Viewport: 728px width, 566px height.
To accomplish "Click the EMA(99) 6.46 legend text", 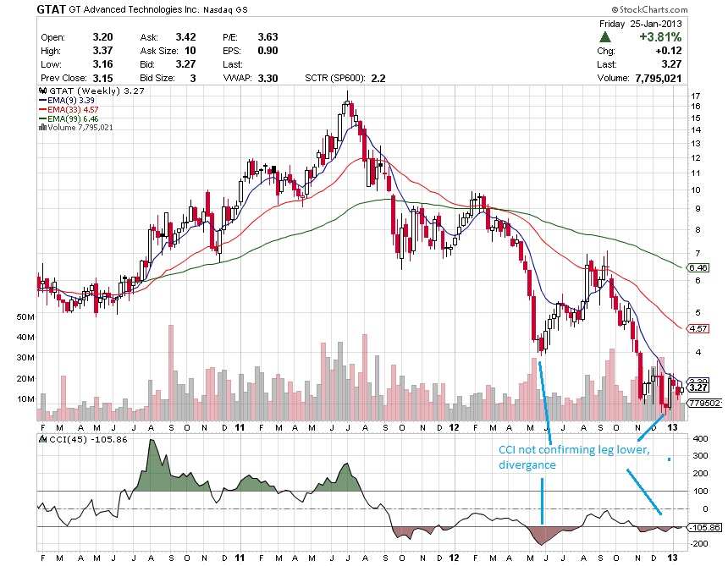I will [73, 118].
